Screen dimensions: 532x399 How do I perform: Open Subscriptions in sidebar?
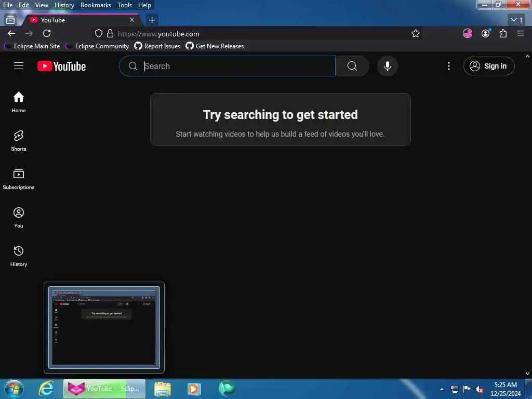tap(19, 179)
